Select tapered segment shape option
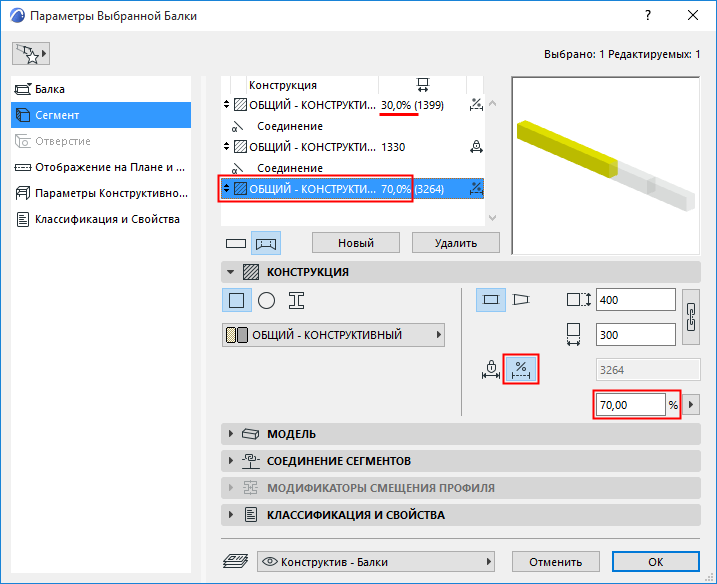717x584 pixels. [x=521, y=300]
